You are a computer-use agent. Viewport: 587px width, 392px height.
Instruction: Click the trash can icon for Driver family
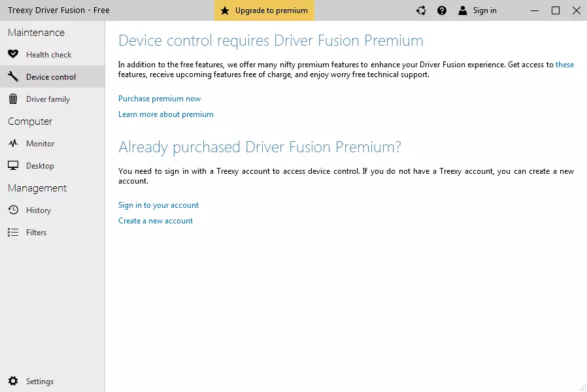coord(13,99)
